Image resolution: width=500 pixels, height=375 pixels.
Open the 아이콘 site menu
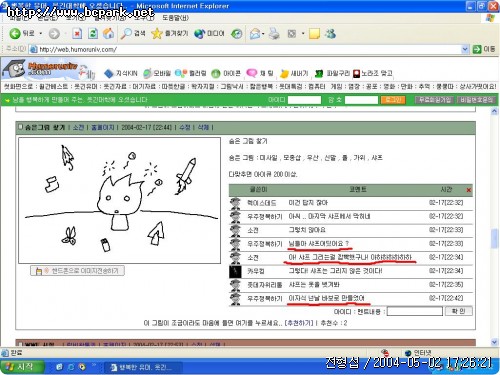tap(226, 73)
